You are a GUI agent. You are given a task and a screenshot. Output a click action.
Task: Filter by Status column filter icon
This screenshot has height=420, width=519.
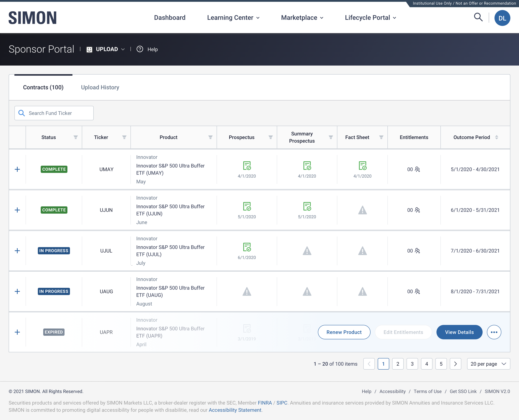coord(76,137)
